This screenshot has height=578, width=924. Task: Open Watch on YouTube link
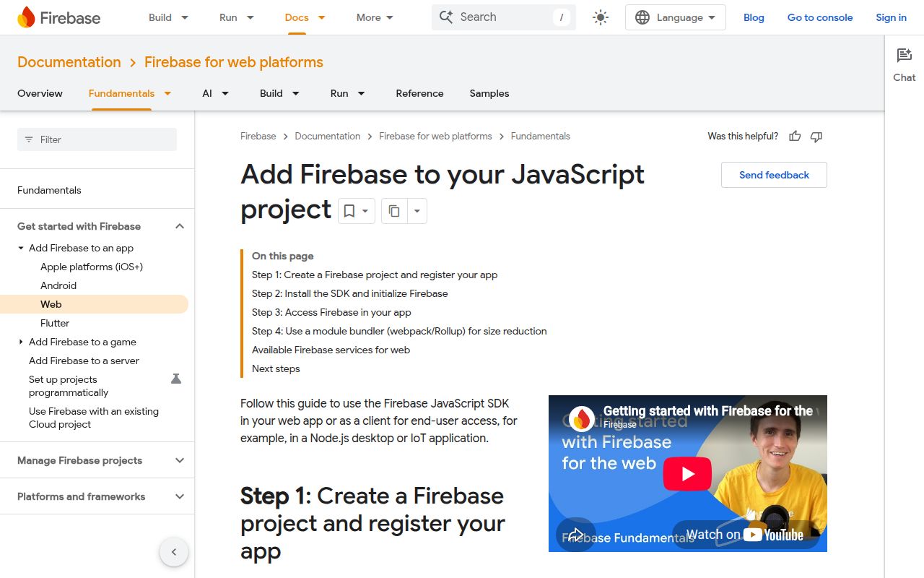[745, 535]
